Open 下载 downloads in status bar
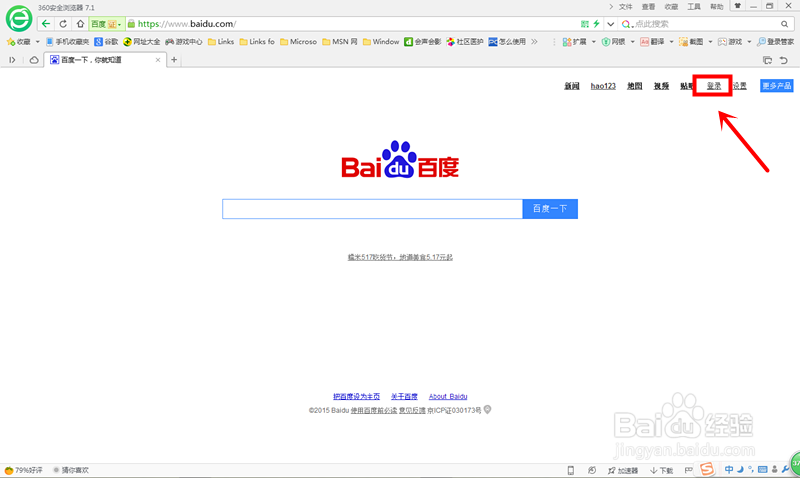Screen dimensions: 800x478 (662, 470)
